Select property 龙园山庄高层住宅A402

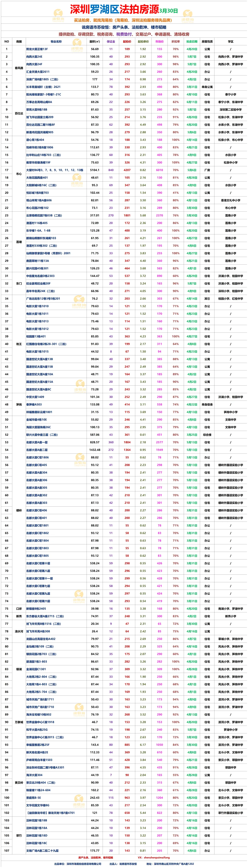pyautogui.click(x=41, y=639)
